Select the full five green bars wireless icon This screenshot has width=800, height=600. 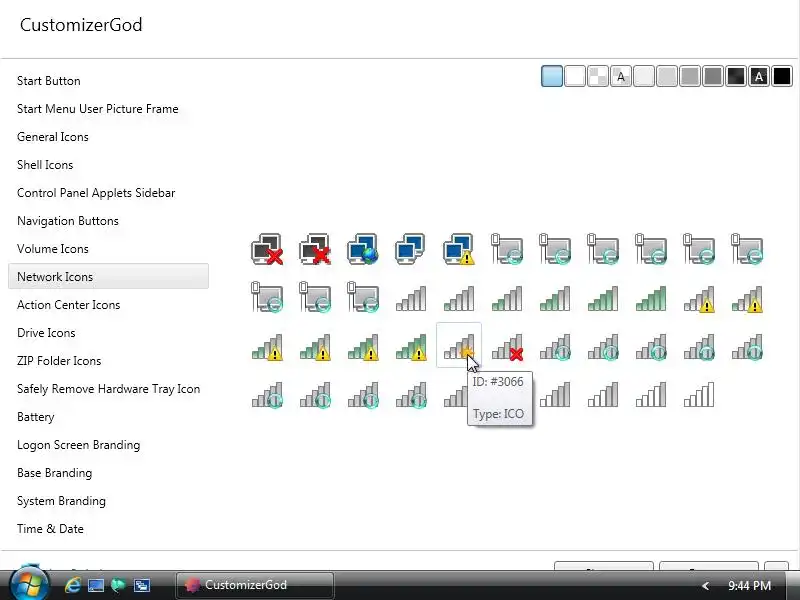pyautogui.click(x=651, y=298)
